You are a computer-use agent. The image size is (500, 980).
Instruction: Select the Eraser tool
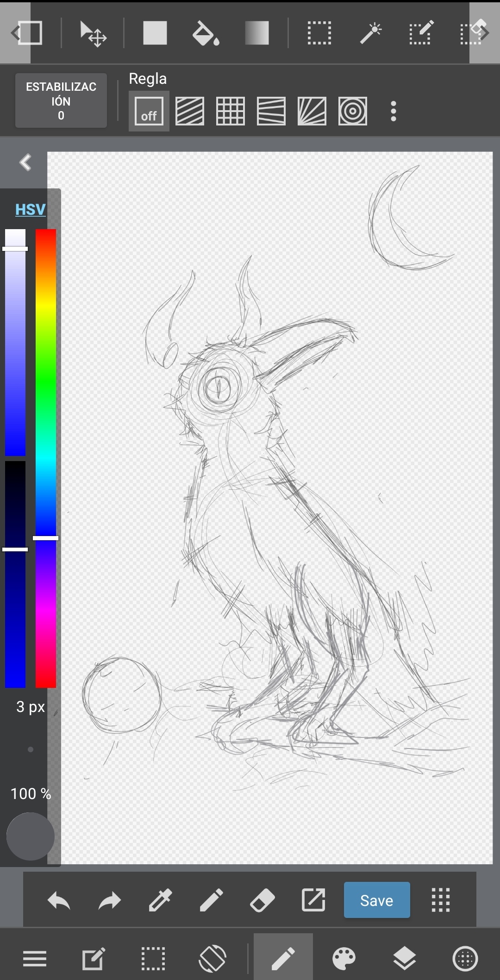(x=262, y=900)
